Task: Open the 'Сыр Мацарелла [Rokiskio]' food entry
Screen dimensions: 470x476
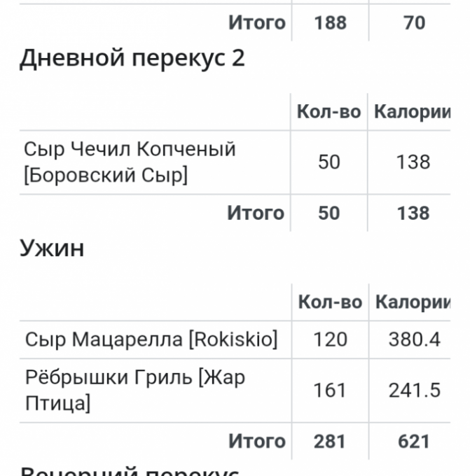Action: pos(151,339)
